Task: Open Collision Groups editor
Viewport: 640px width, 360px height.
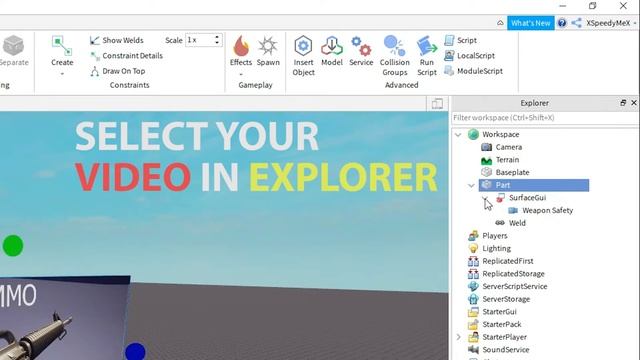Action: pyautogui.click(x=395, y=56)
